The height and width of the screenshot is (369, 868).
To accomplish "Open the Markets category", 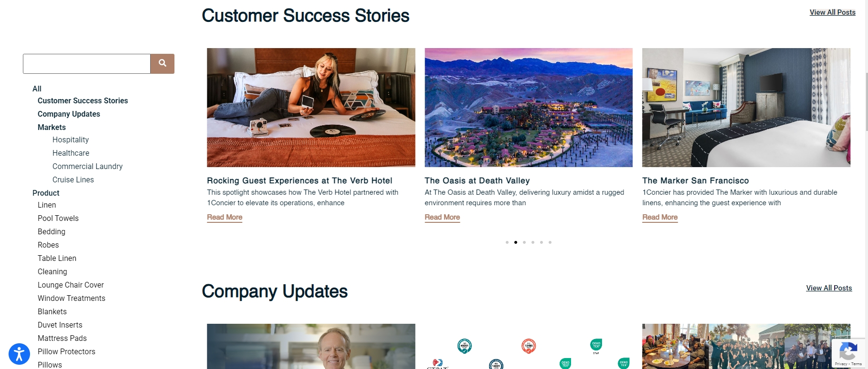I will (x=52, y=127).
